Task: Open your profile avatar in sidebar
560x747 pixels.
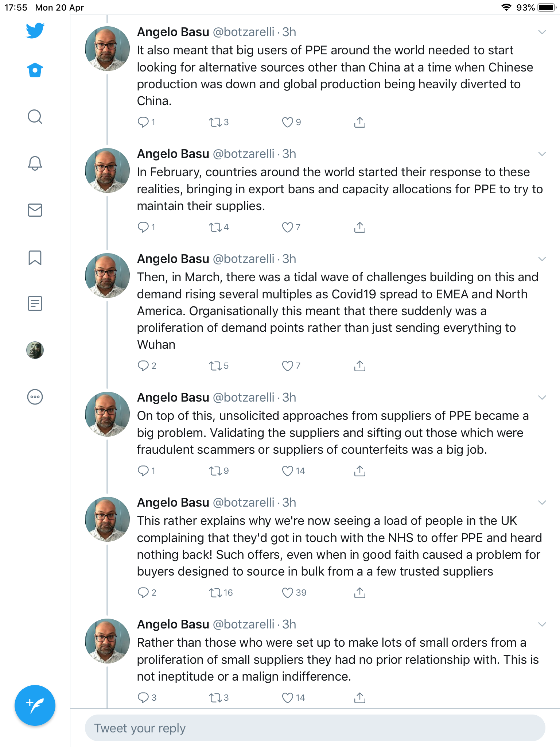Action: 35,350
